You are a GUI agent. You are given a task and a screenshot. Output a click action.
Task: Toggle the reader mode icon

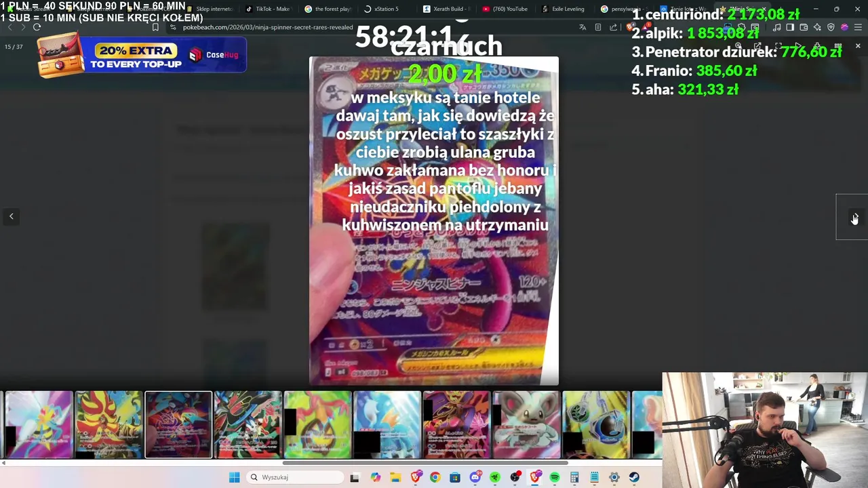coord(597,27)
